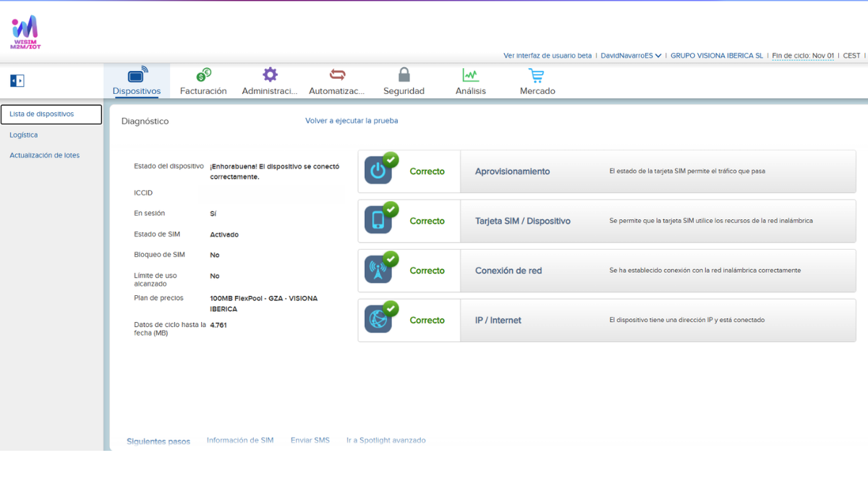Toggle the sidebar collapse icon
Screen dimensions: 868x492
coord(17,80)
